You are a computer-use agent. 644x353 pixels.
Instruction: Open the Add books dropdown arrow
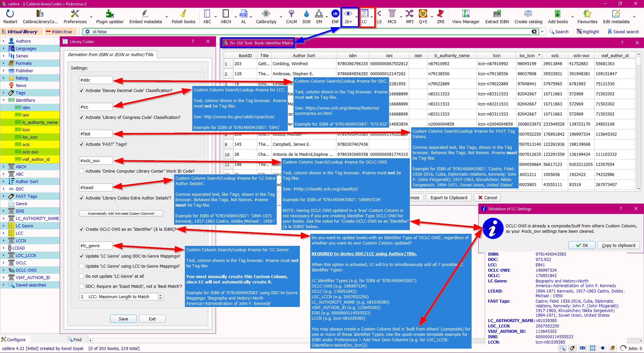(572, 17)
